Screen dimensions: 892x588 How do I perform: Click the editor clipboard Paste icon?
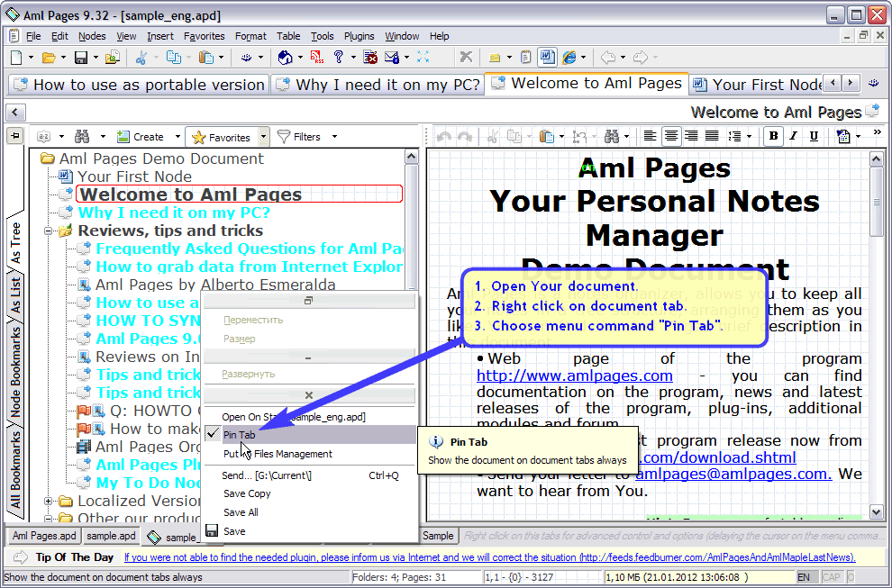(x=546, y=137)
